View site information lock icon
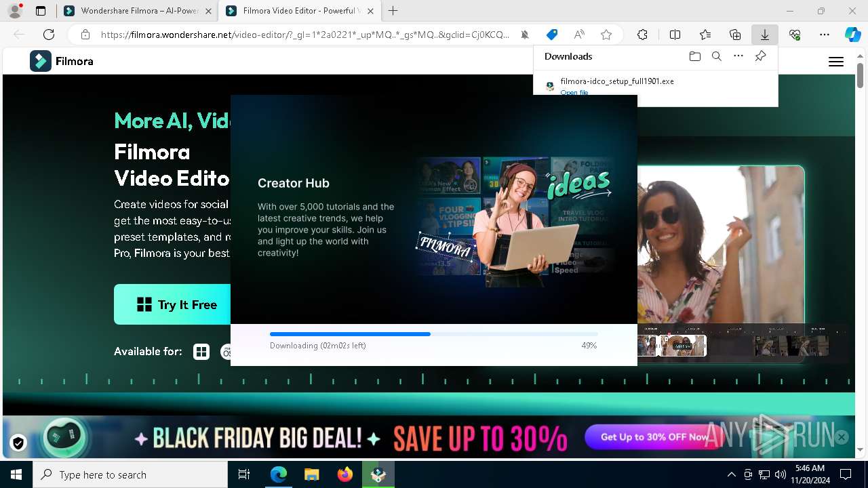The width and height of the screenshot is (868, 488). 85,35
